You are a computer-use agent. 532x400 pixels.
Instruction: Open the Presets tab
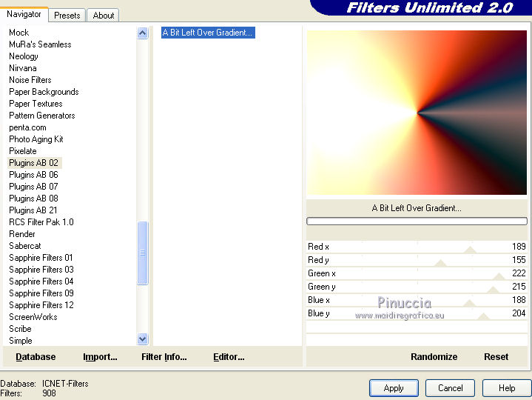[x=67, y=16]
